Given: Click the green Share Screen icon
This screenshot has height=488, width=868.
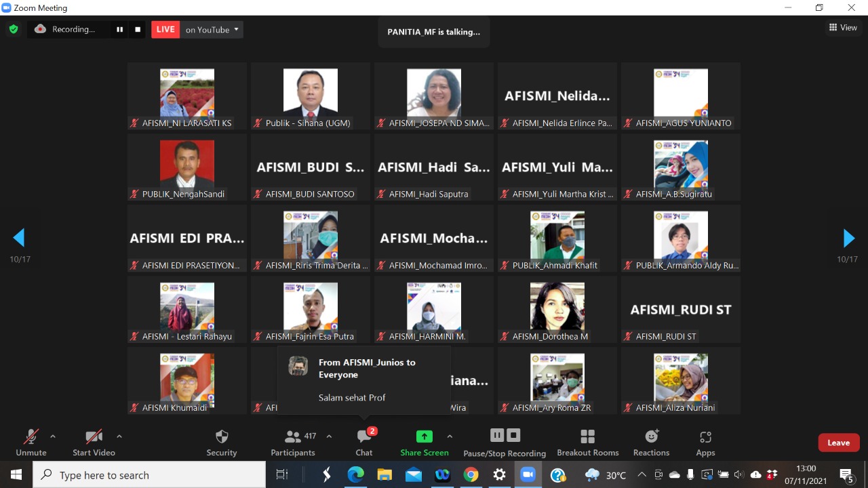Looking at the screenshot, I should point(424,436).
